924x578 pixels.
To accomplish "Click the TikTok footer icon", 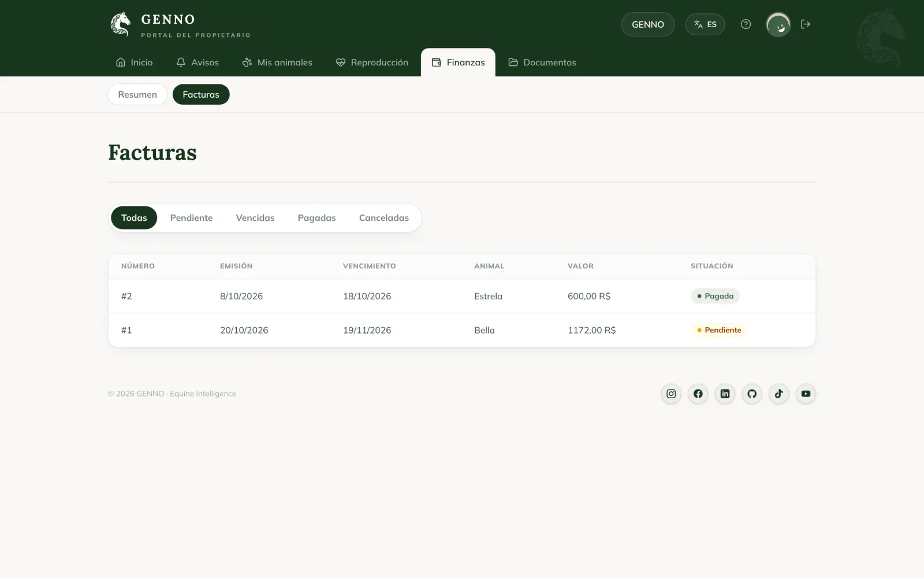I will tap(778, 394).
